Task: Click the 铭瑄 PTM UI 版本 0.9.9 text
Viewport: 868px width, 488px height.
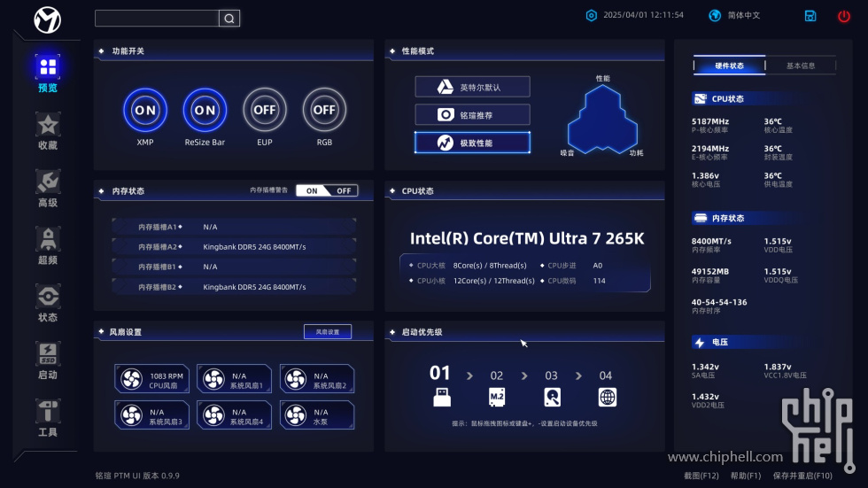Action: [137, 476]
